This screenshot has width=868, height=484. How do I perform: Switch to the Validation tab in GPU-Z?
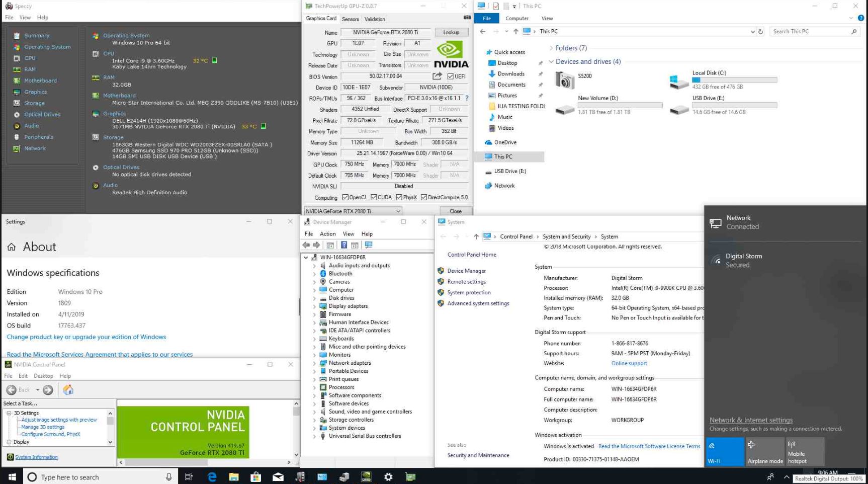pyautogui.click(x=375, y=19)
